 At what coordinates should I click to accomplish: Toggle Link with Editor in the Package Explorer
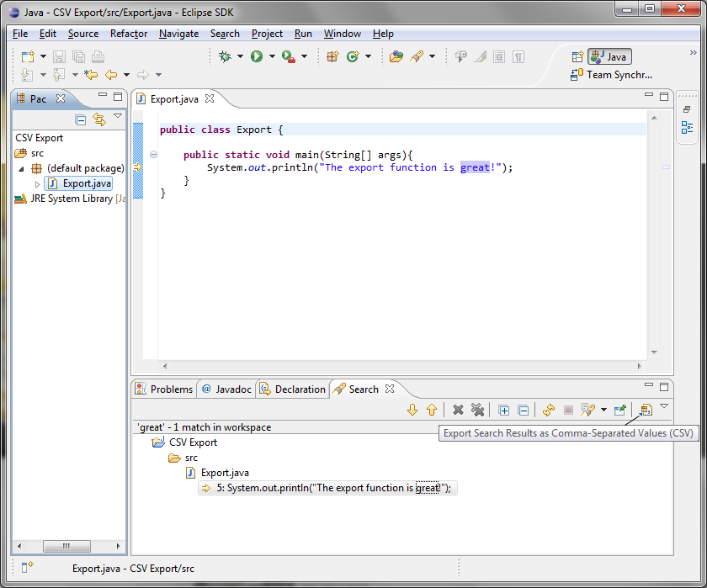tap(99, 119)
